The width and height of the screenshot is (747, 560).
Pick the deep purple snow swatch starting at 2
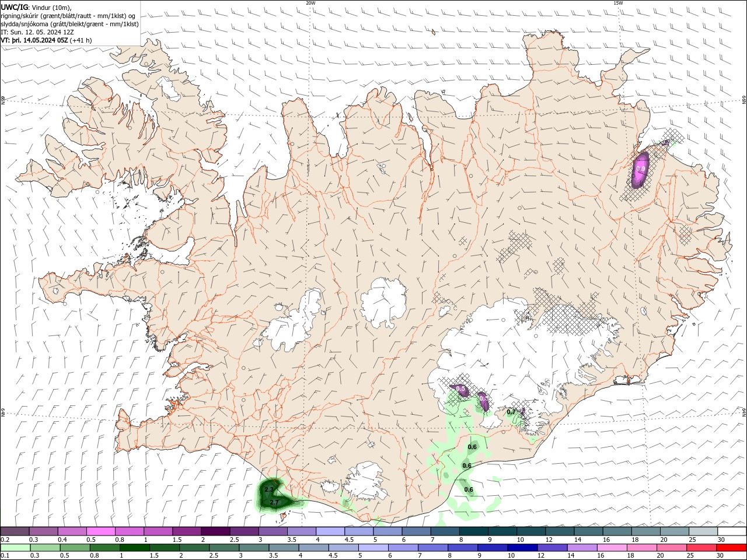(x=215, y=531)
